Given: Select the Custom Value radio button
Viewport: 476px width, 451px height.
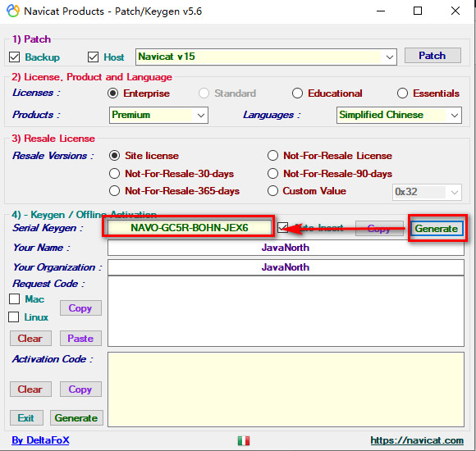Looking at the screenshot, I should click(272, 191).
